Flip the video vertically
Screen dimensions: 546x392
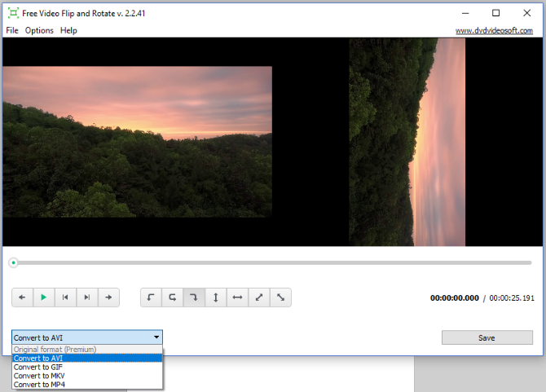216,297
